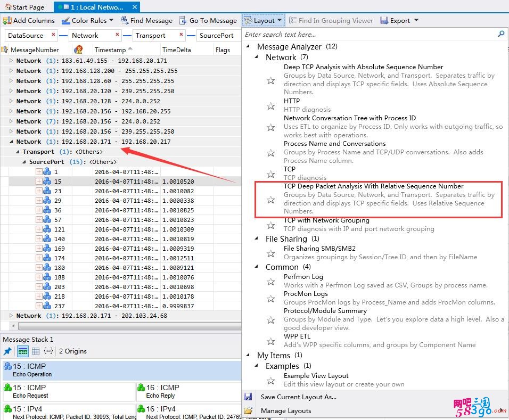The image size is (509, 420).
Task: Expand message 15 row with plus icon
Action: [39, 182]
